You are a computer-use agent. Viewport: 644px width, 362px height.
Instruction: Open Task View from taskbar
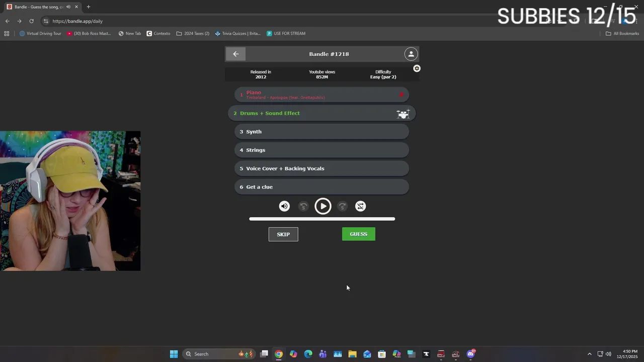(264, 354)
